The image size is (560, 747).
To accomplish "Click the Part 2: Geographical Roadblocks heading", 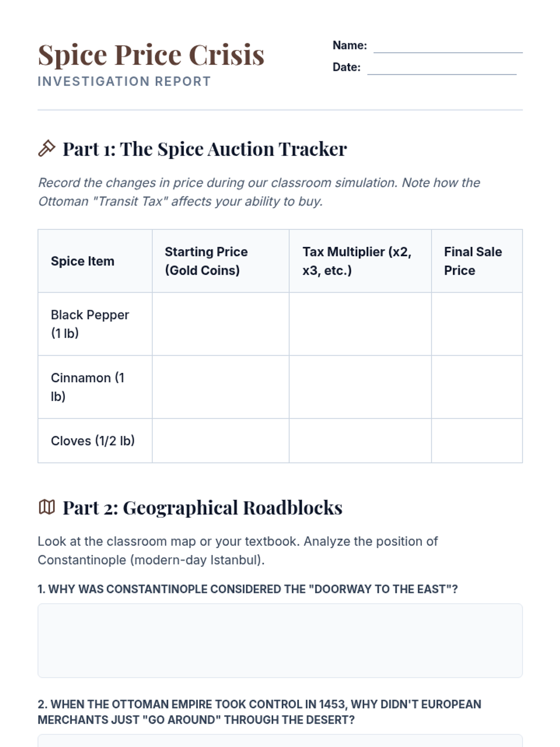I will point(203,507).
